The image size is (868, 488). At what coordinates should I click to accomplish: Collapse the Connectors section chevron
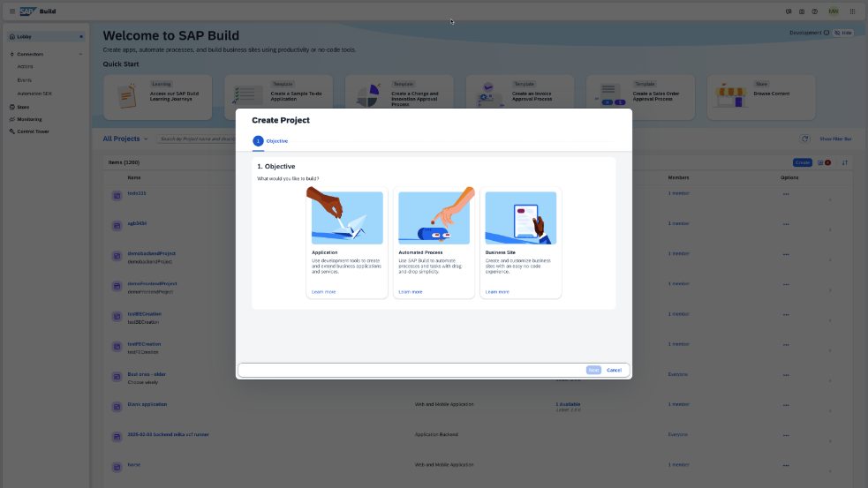(x=81, y=54)
